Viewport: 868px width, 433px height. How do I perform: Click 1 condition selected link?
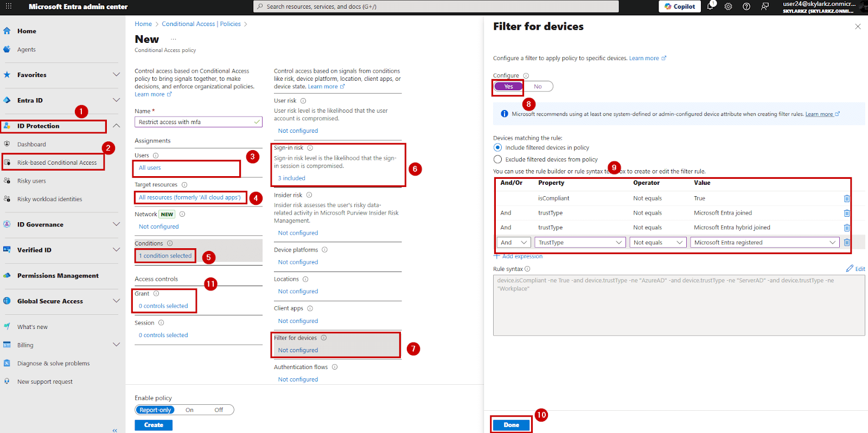[x=165, y=256]
